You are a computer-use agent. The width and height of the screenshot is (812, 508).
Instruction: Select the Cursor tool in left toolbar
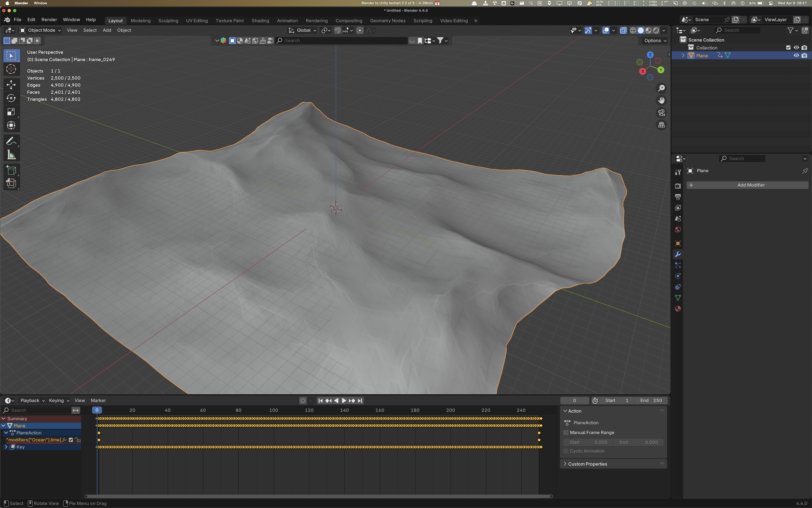click(x=11, y=69)
